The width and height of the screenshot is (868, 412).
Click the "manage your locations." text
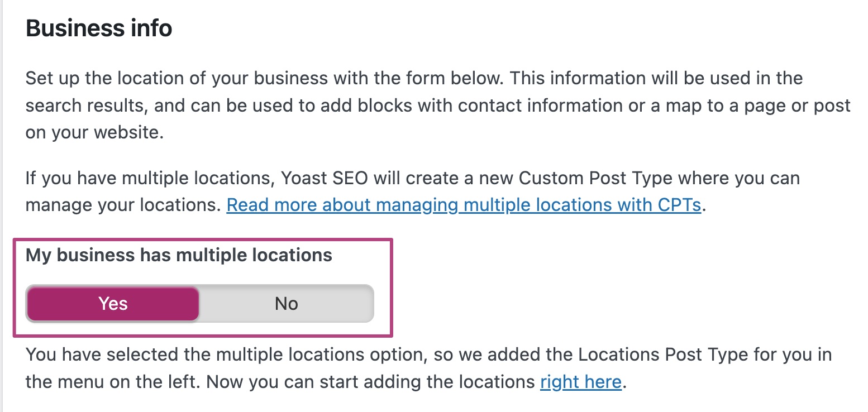tap(121, 205)
